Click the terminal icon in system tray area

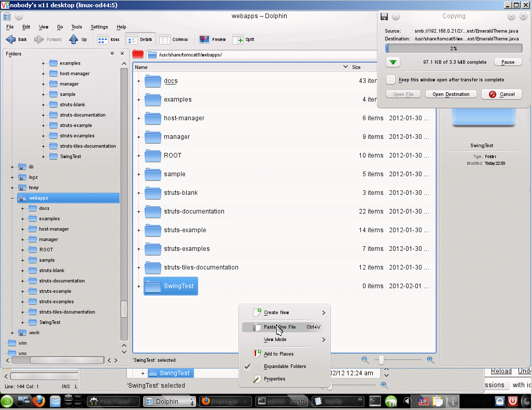[x=375, y=402]
